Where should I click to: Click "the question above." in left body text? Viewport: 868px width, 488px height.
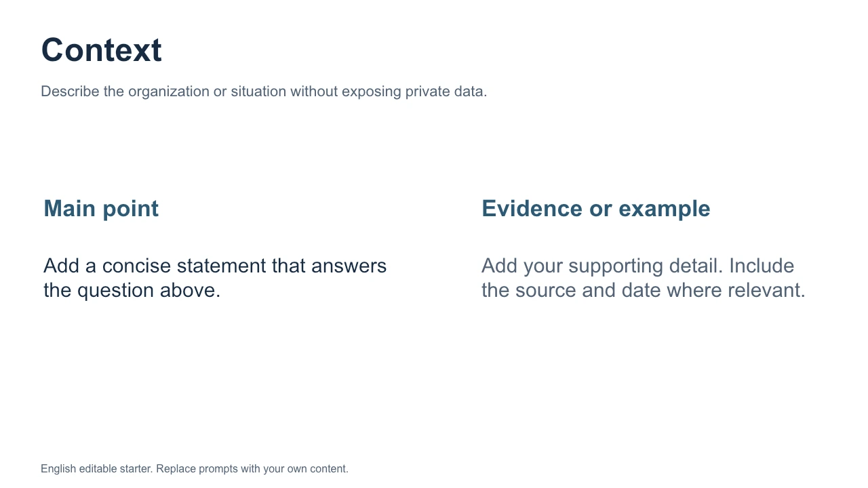pos(132,291)
